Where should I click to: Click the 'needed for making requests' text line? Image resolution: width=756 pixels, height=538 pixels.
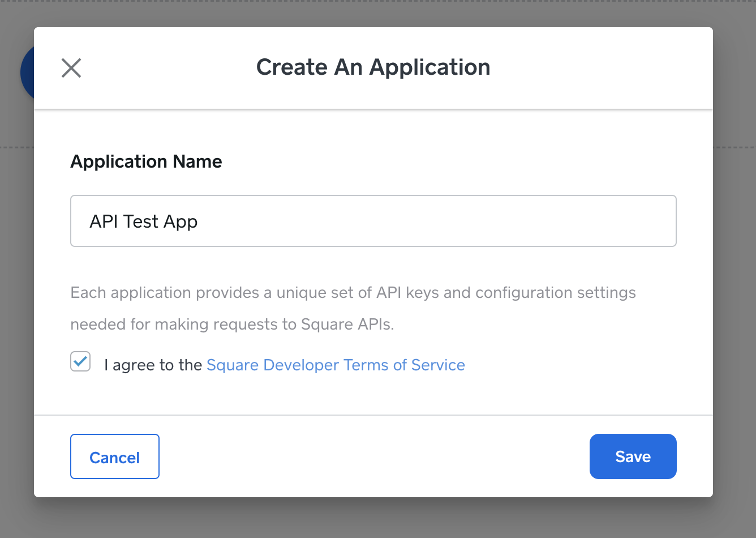click(x=232, y=324)
